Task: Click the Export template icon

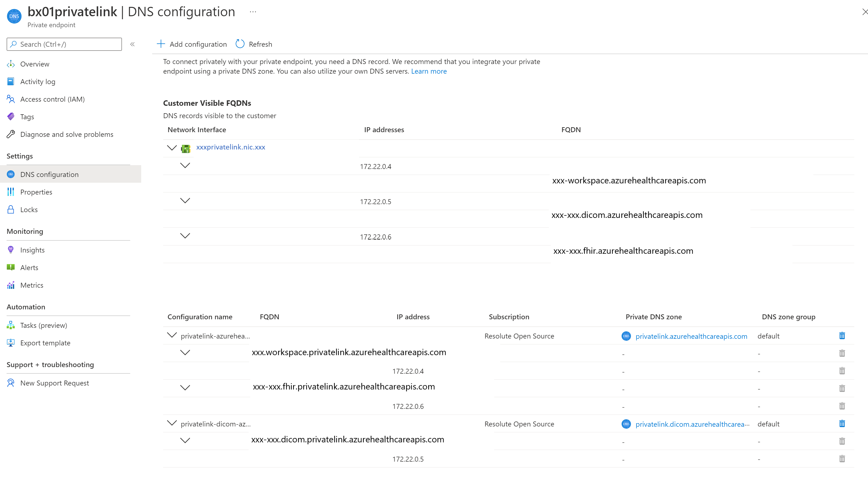Action: point(11,342)
